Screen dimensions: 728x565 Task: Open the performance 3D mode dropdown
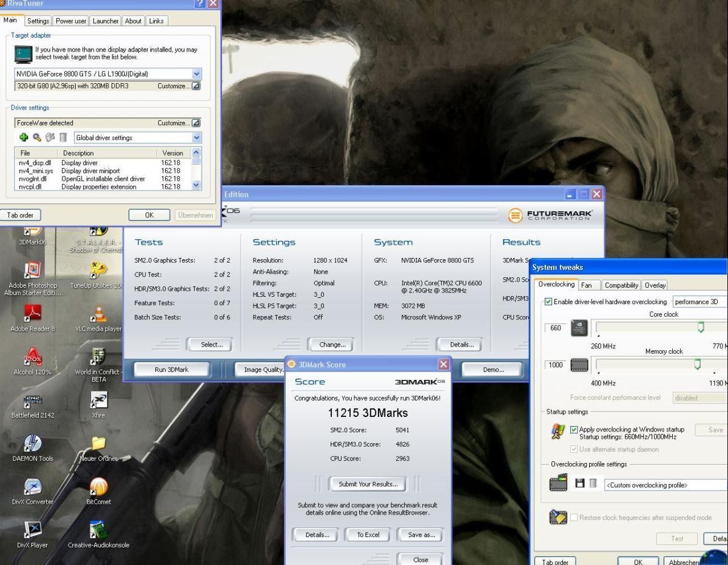point(699,302)
